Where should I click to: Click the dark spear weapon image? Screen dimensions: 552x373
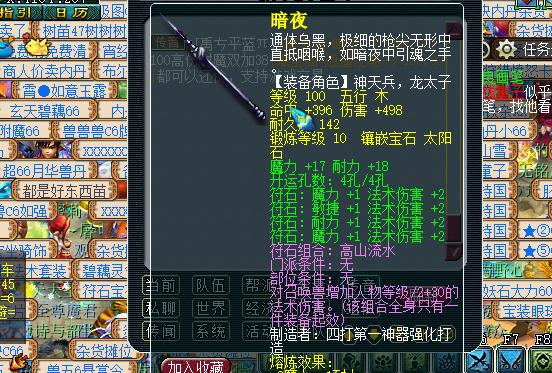pos(213,67)
